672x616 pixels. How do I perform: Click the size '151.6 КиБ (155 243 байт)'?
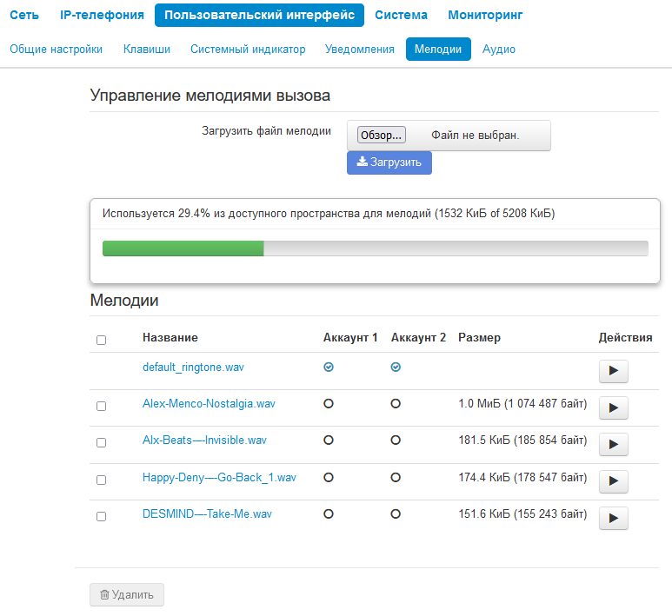pos(522,513)
